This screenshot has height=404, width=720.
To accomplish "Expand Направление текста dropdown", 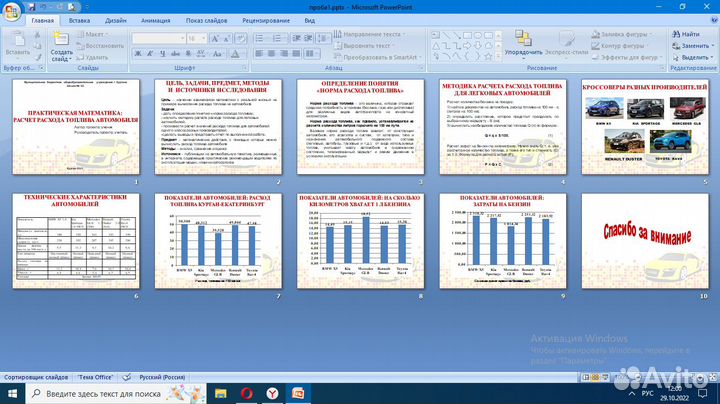I will pyautogui.click(x=370, y=34).
